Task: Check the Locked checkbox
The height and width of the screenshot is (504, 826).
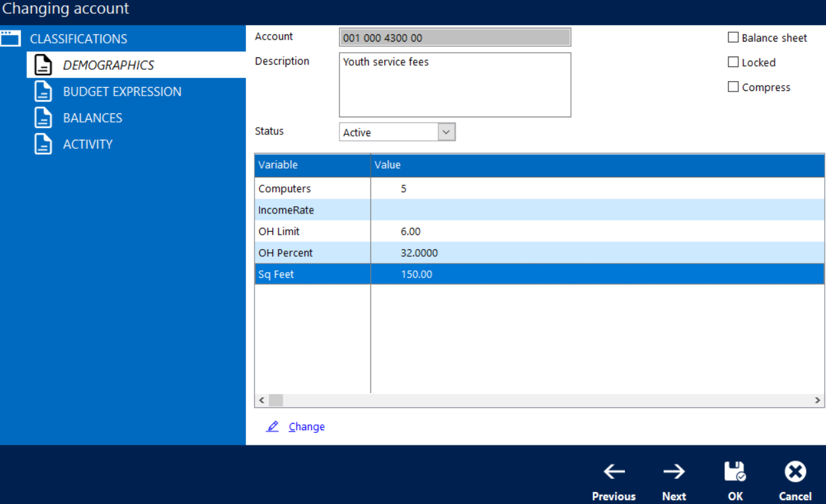Action: [x=733, y=62]
